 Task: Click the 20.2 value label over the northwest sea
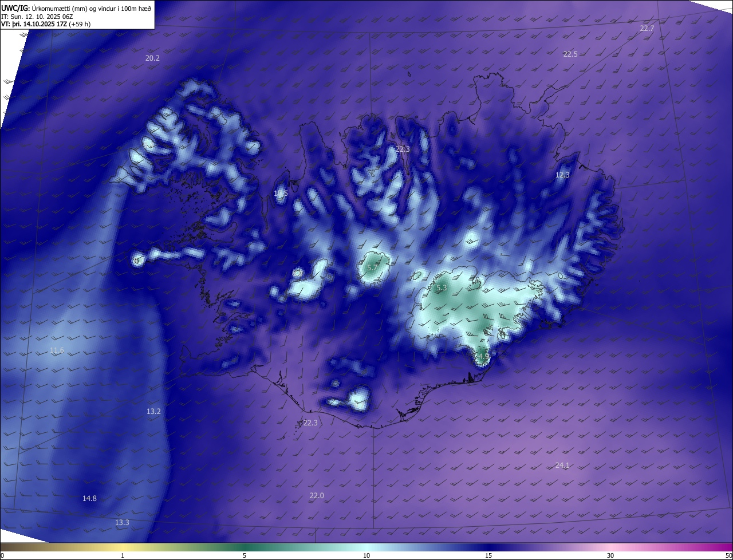tap(152, 58)
